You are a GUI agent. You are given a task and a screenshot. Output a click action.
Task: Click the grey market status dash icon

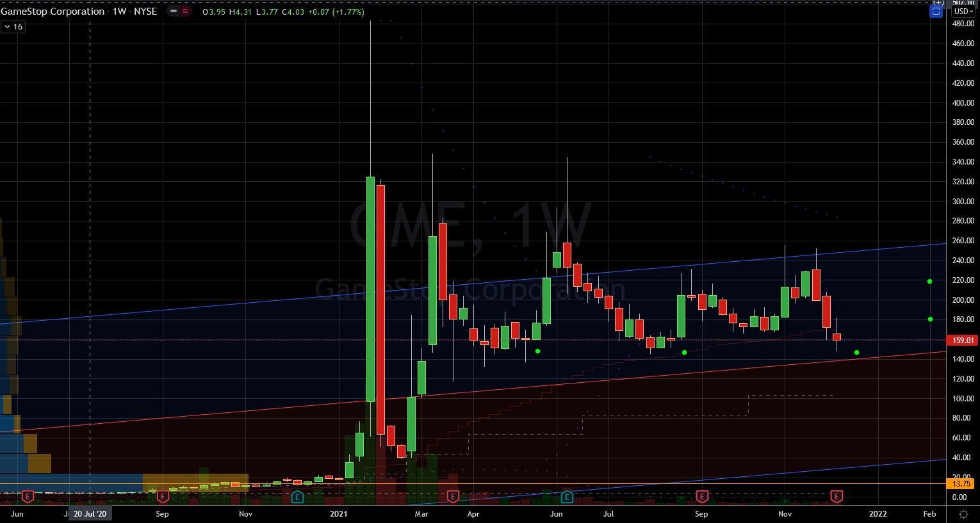(174, 12)
